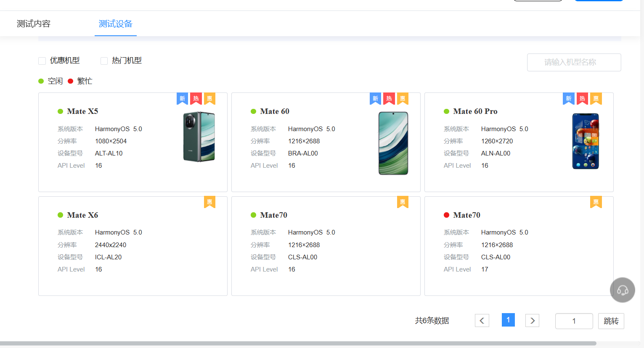Click the Mate 60 phone thumbnail

[x=393, y=143]
